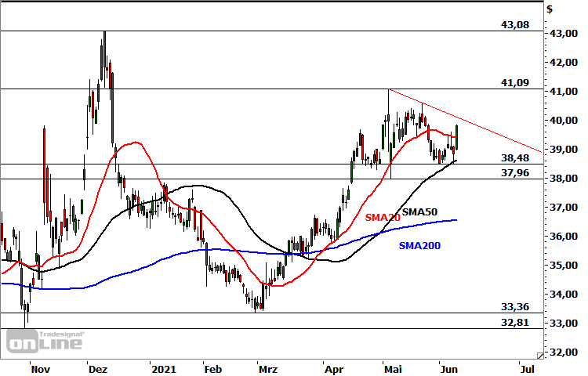This screenshot has height=376, width=588.
Task: Click the 41,09 resistance level label
Action: [514, 82]
